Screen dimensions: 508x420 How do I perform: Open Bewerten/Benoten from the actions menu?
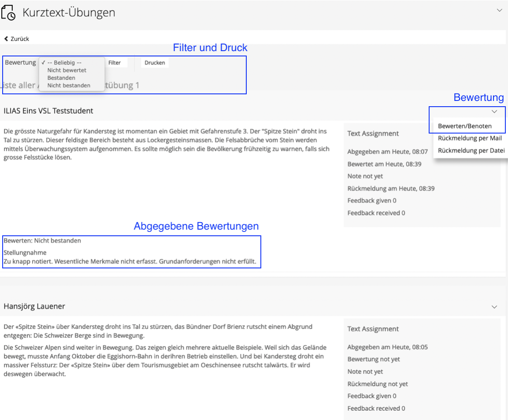[464, 126]
